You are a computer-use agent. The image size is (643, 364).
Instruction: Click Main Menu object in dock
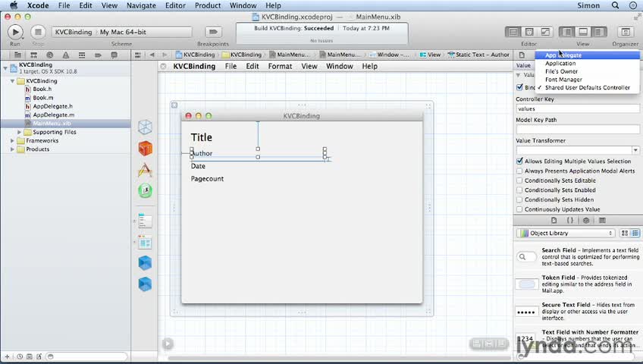click(x=145, y=221)
